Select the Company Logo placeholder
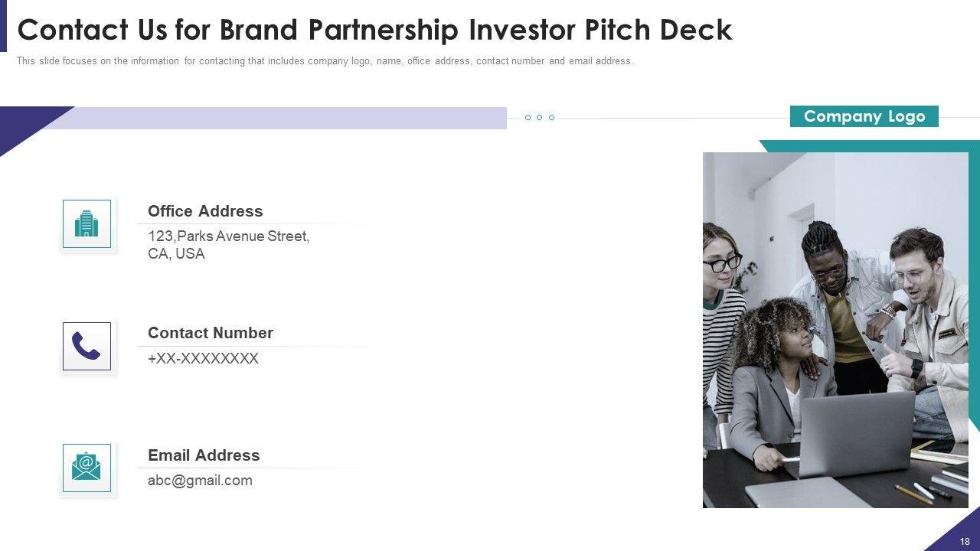Screen dimensions: 980x551 point(864,116)
